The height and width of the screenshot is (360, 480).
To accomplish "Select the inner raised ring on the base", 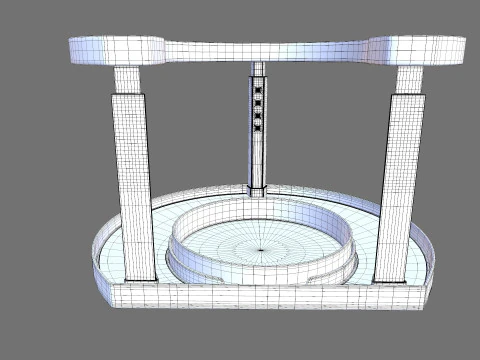I will click(262, 241).
